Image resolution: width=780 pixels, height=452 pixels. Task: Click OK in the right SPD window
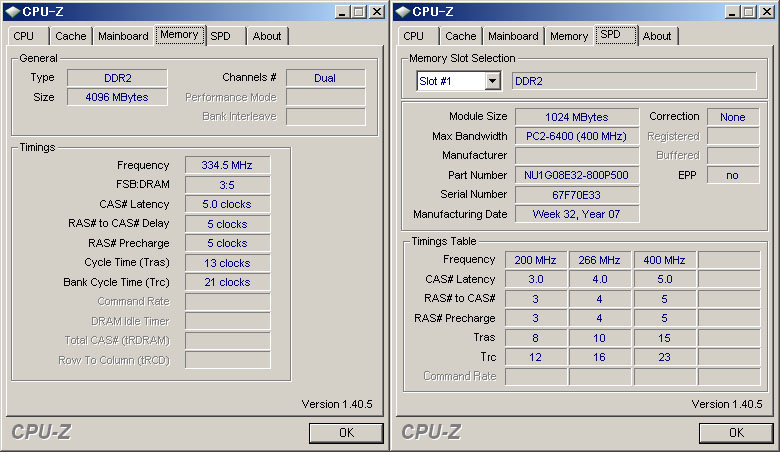pyautogui.click(x=736, y=433)
